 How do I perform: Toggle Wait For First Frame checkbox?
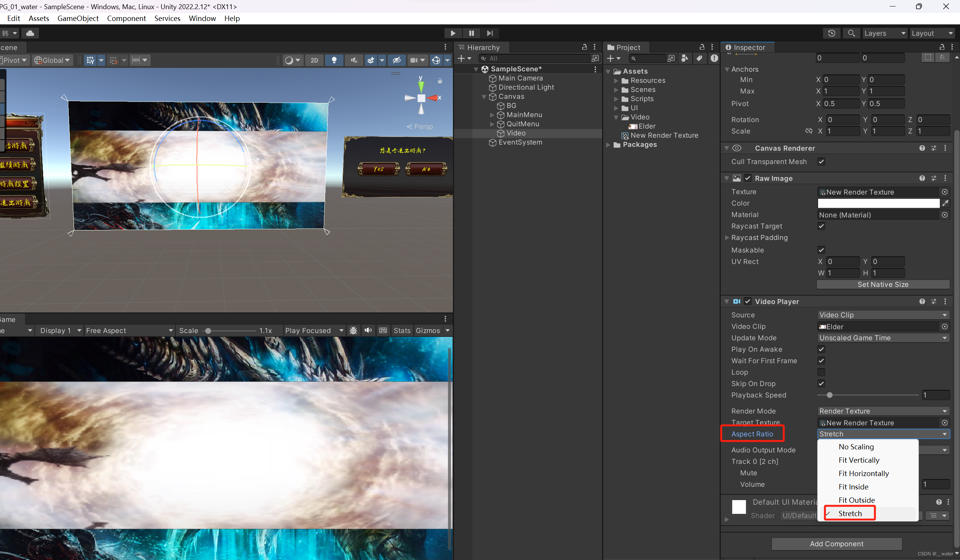coord(821,361)
